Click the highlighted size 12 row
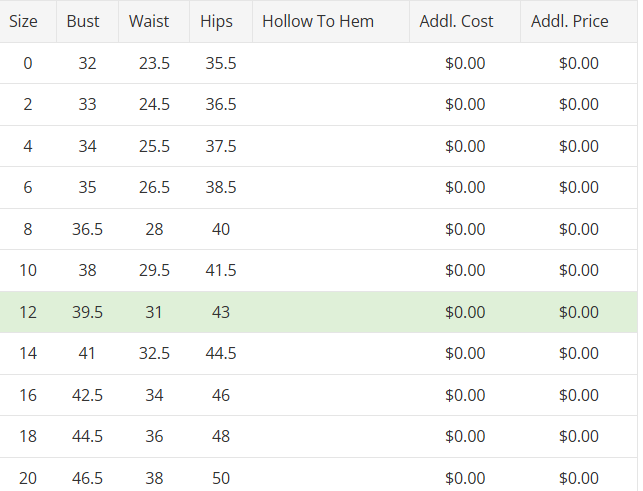Viewport: 643px width, 491px height. click(x=28, y=312)
